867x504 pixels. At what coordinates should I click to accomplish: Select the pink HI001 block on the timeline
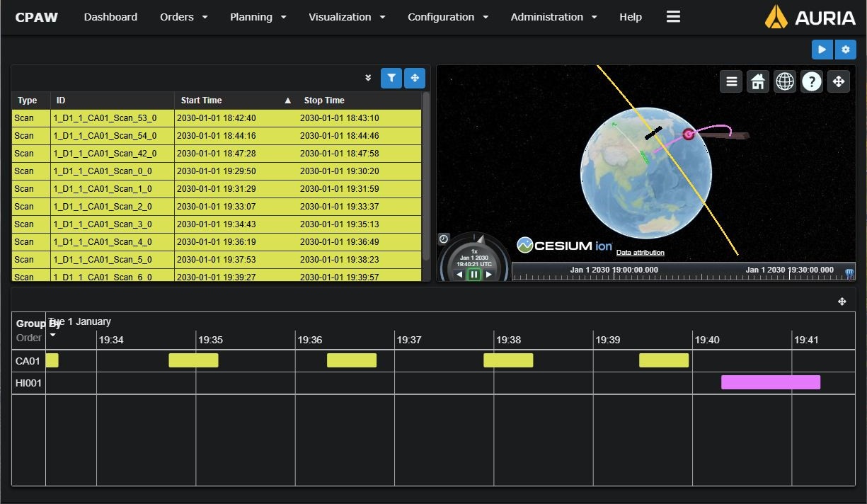770,382
